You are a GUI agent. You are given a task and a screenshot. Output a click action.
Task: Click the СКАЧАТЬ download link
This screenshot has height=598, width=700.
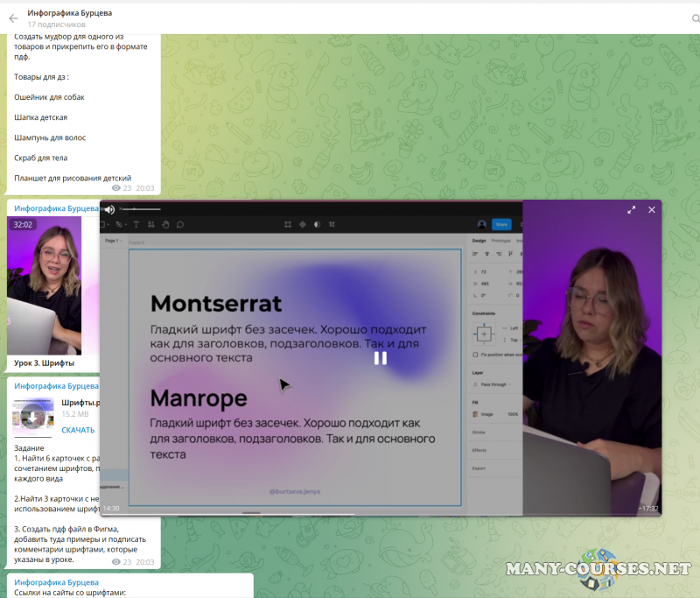tap(78, 430)
